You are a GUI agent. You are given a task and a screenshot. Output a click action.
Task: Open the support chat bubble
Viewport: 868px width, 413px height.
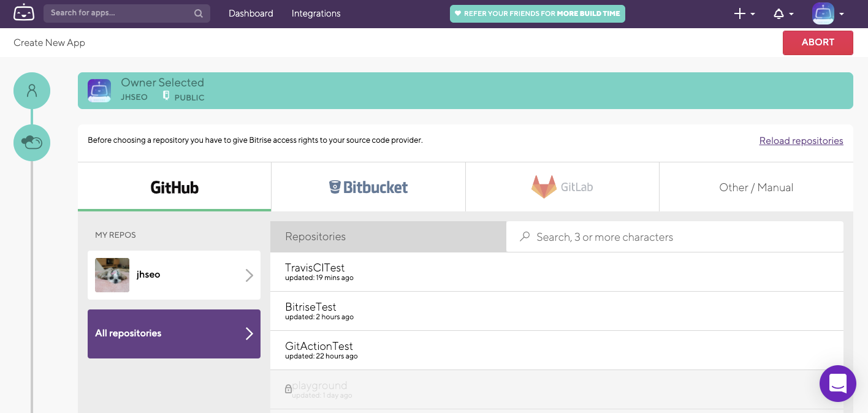pos(837,384)
